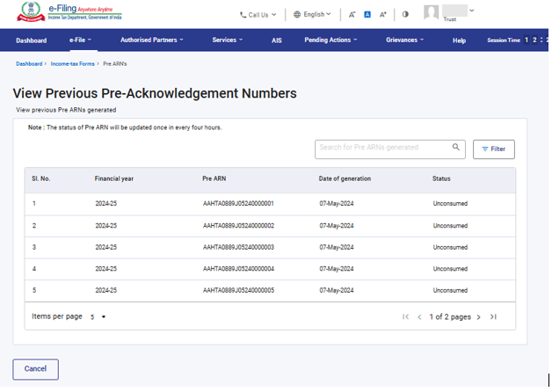The width and height of the screenshot is (552, 392).
Task: Click the Pre ARN's breadcrumb text
Action: pos(115,63)
